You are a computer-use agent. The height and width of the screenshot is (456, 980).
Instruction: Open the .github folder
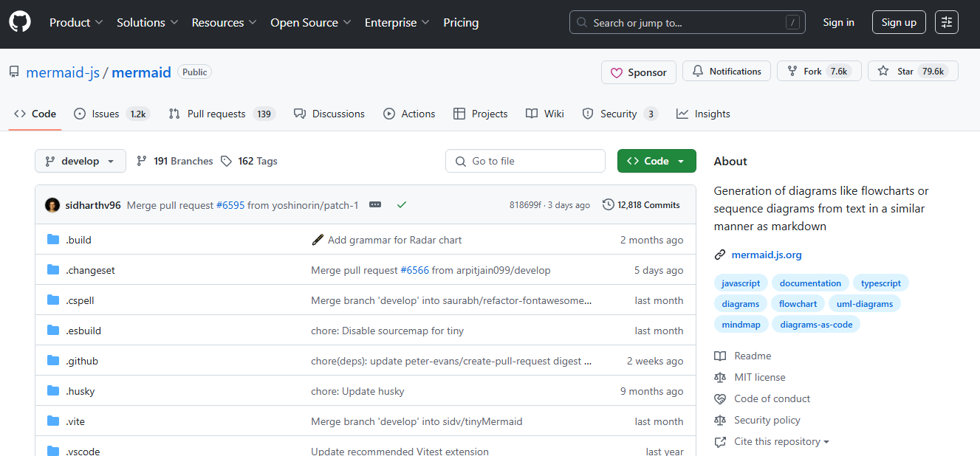82,361
